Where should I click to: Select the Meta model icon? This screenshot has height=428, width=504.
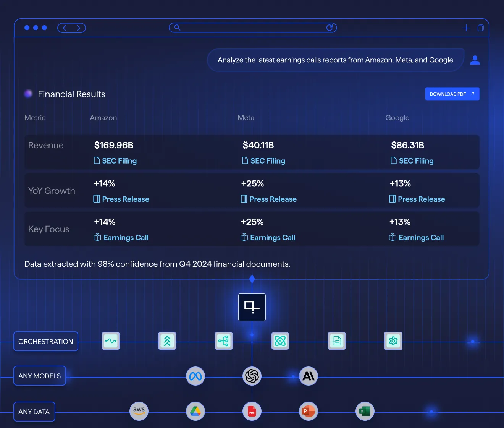(x=195, y=376)
